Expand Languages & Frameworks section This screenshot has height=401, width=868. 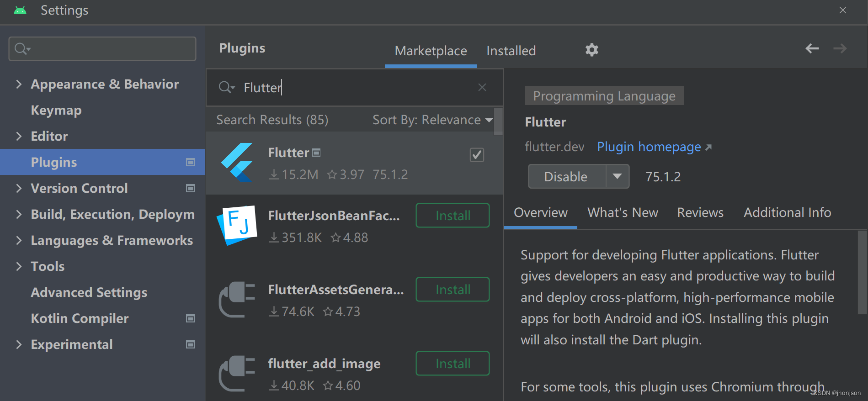[x=19, y=240]
